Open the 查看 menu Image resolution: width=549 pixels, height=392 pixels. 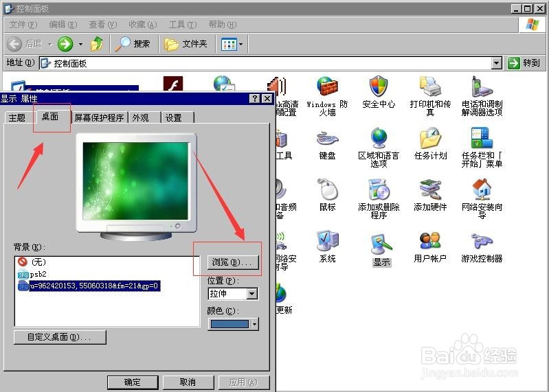pyautogui.click(x=102, y=25)
